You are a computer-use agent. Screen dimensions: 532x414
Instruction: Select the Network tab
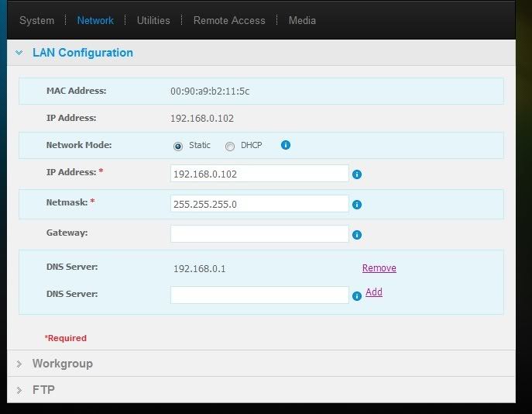click(x=95, y=20)
